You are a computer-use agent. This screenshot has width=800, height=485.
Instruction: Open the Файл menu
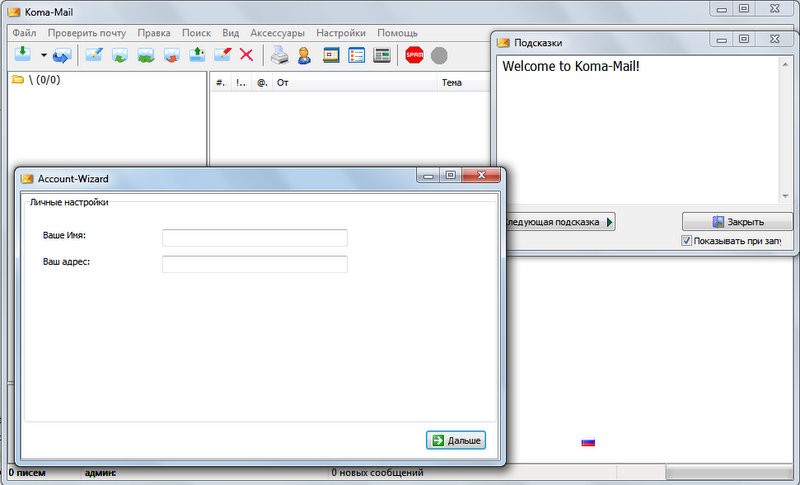[24, 33]
